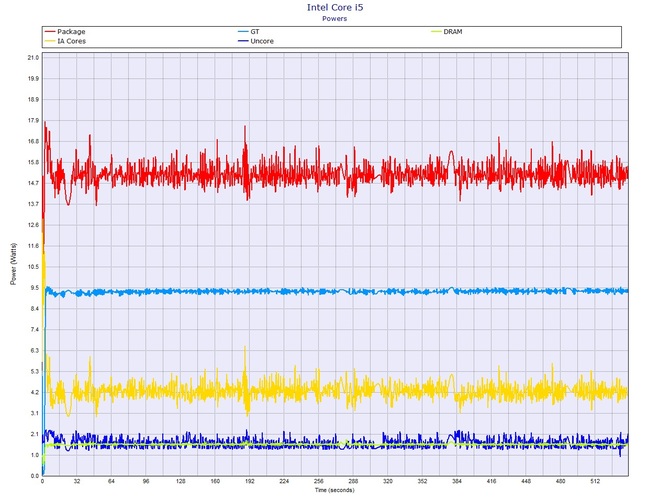The height and width of the screenshot is (502, 670).
Task: Click the 14.7 y-axis value
Action: point(33,183)
